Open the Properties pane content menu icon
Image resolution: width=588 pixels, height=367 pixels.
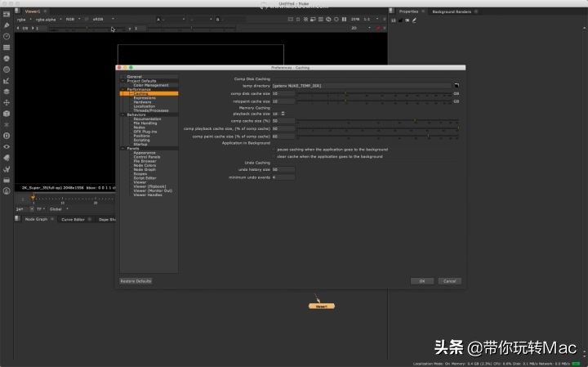391,11
